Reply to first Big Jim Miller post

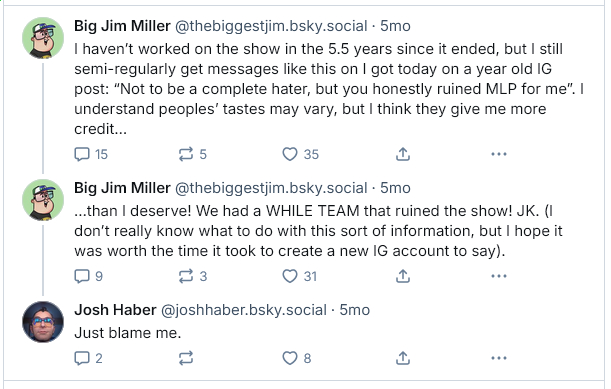91,154
